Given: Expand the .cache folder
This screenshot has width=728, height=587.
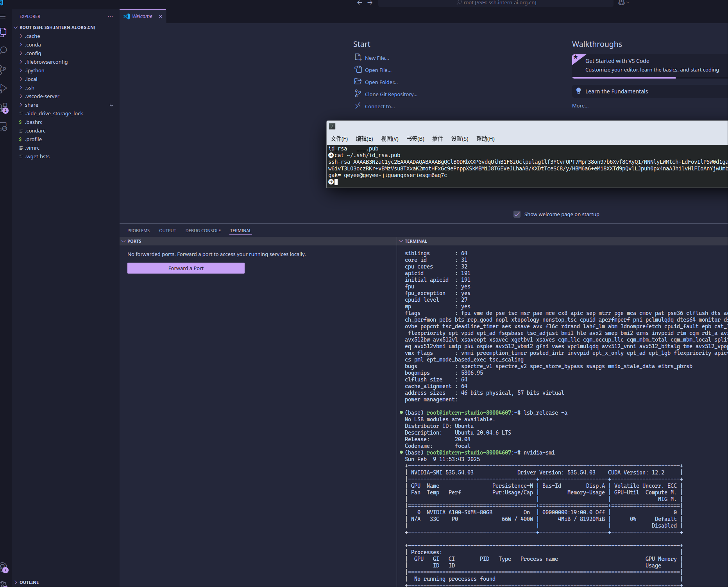Looking at the screenshot, I should pyautogui.click(x=21, y=36).
